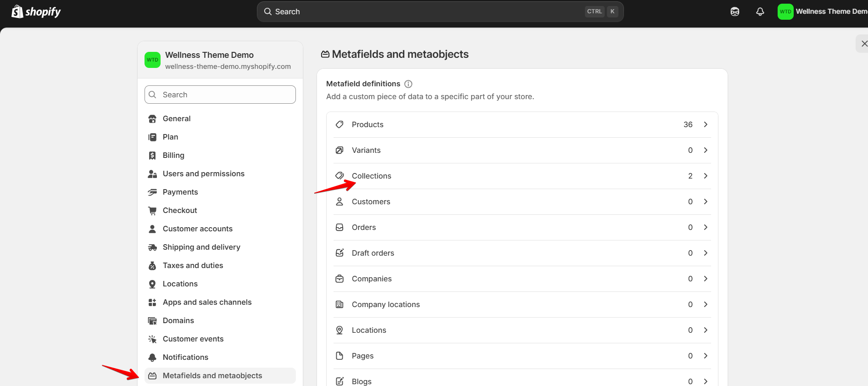The width and height of the screenshot is (868, 386).
Task: Click the Notifications bell icon in sidebar
Action: [x=152, y=358]
